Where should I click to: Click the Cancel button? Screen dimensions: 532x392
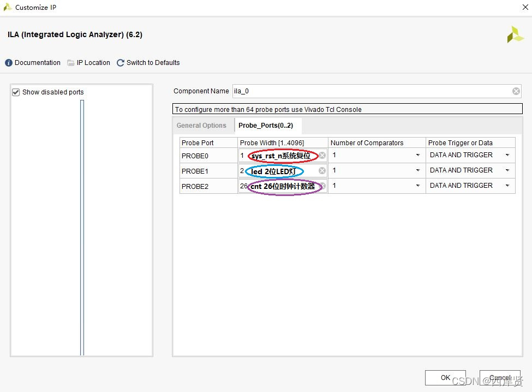point(500,377)
